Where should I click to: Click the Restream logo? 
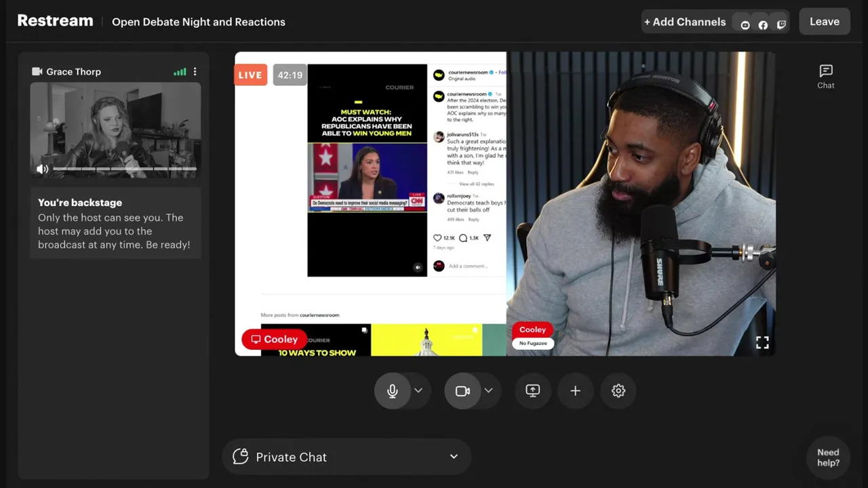tap(55, 21)
